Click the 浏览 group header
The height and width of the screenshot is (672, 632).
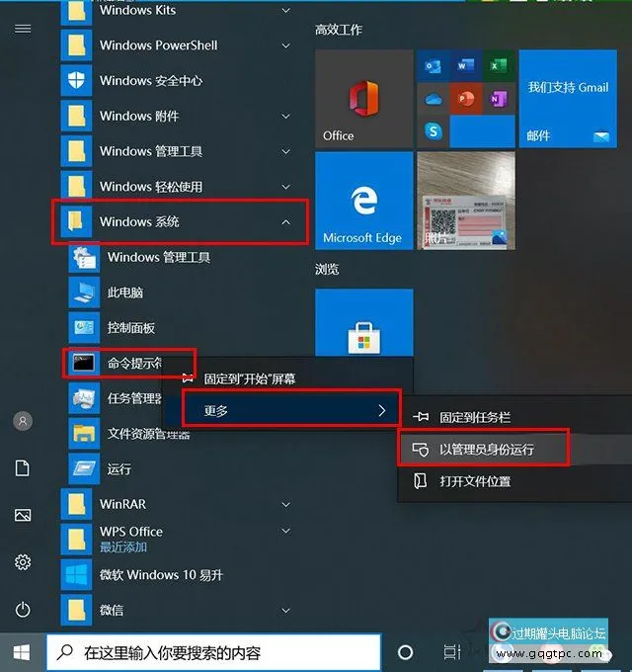(327, 269)
